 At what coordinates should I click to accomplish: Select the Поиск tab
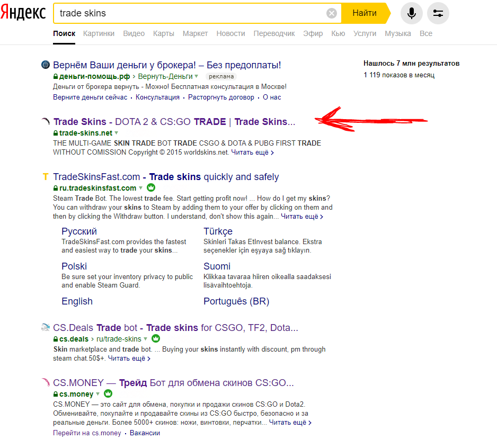pyautogui.click(x=64, y=33)
